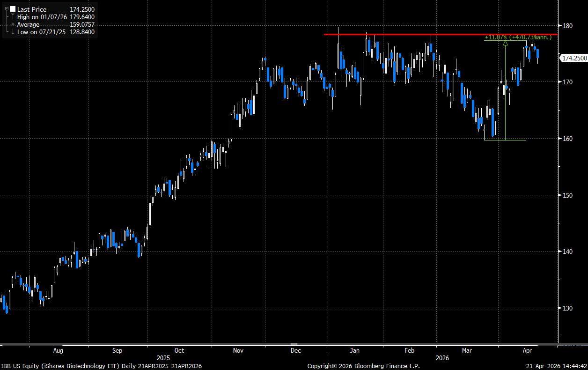The height and width of the screenshot is (370, 588).
Task: Select the High on 01/07/26 legend entry
Action: [x=42, y=17]
